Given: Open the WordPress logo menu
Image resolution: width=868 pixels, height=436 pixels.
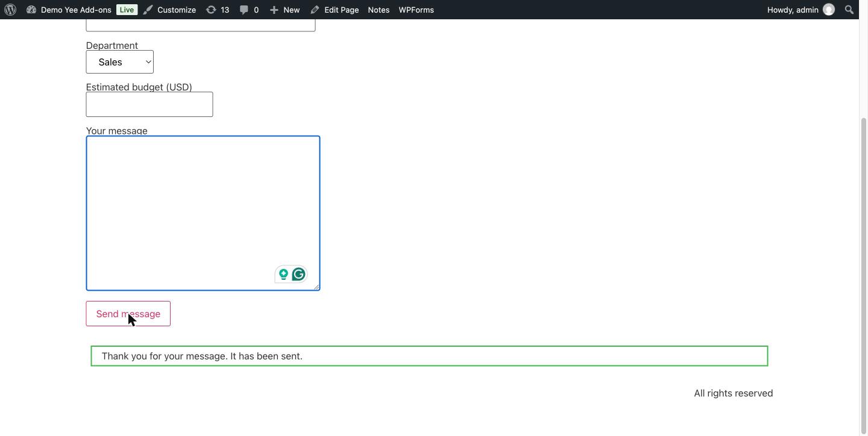Looking at the screenshot, I should coord(10,10).
